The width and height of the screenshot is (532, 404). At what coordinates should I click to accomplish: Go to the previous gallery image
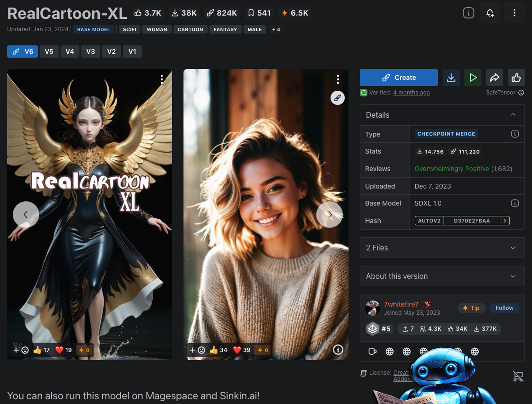point(26,215)
